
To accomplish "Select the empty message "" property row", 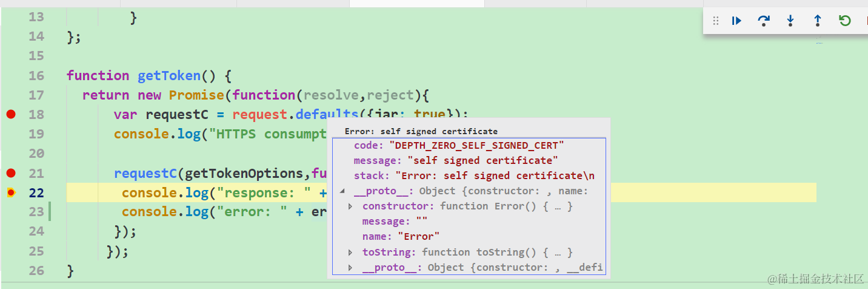I will 469,222.
